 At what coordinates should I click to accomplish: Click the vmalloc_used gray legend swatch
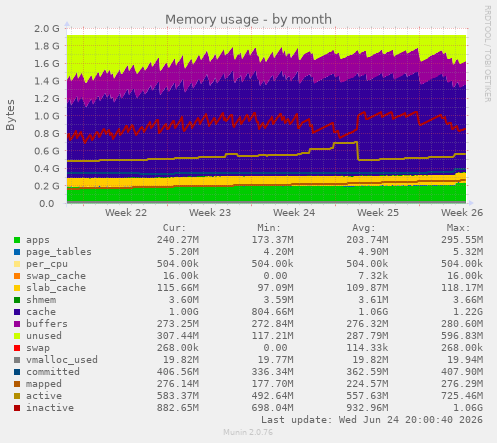[x=17, y=360]
